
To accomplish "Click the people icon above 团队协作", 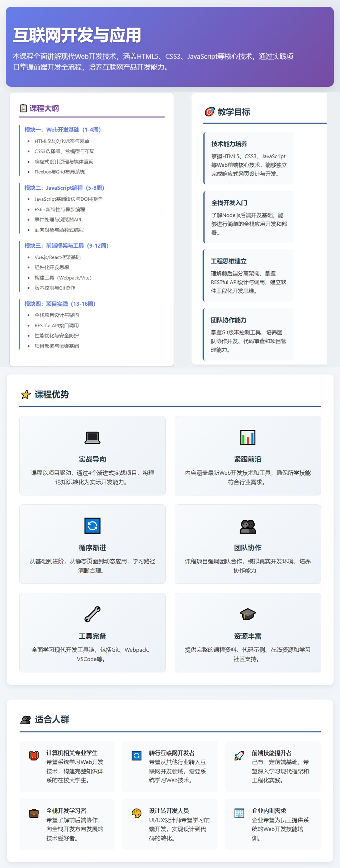I will 248,526.
